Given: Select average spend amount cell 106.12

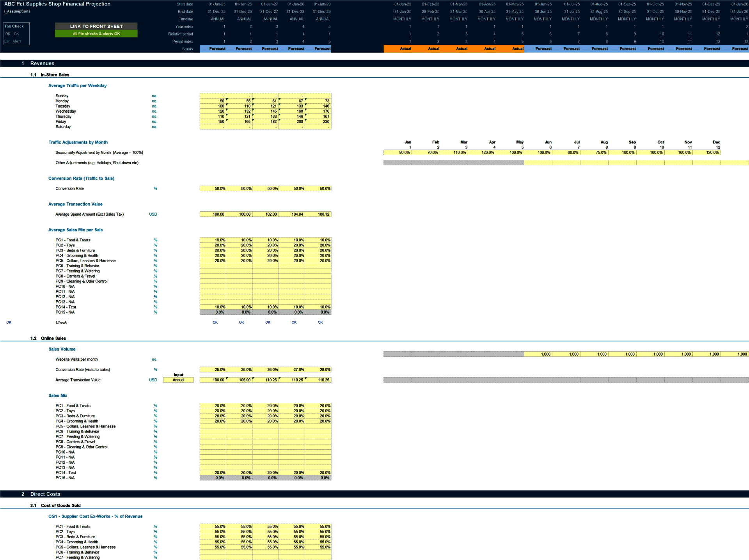Looking at the screenshot, I should [x=318, y=214].
